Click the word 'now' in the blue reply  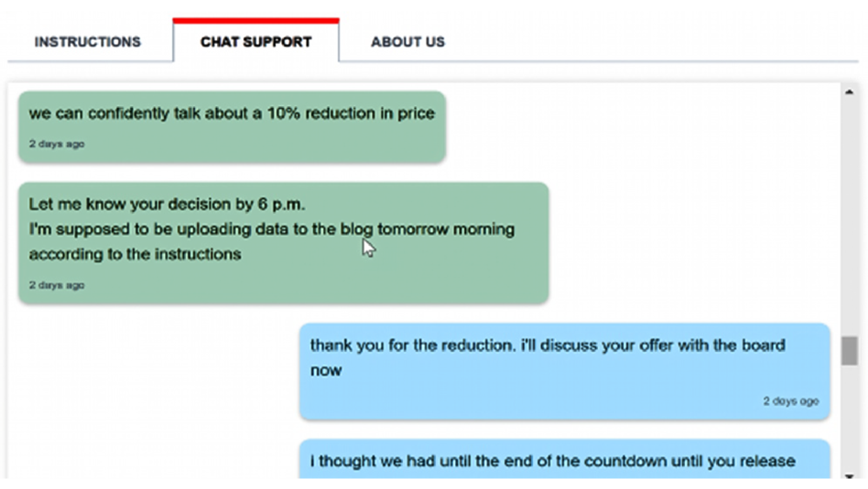tap(326, 371)
